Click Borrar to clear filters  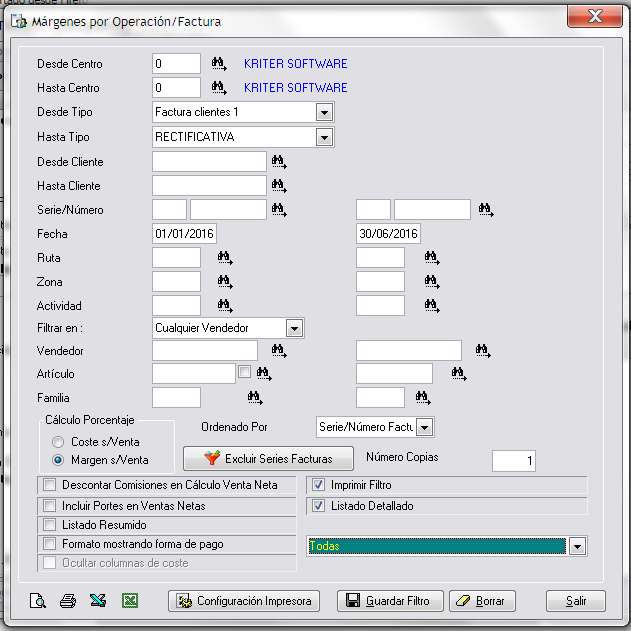(482, 601)
